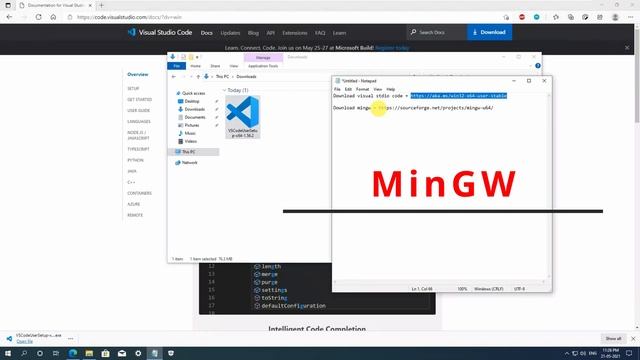Open Notepad's Format menu
The width and height of the screenshot is (640, 360).
[x=362, y=89]
